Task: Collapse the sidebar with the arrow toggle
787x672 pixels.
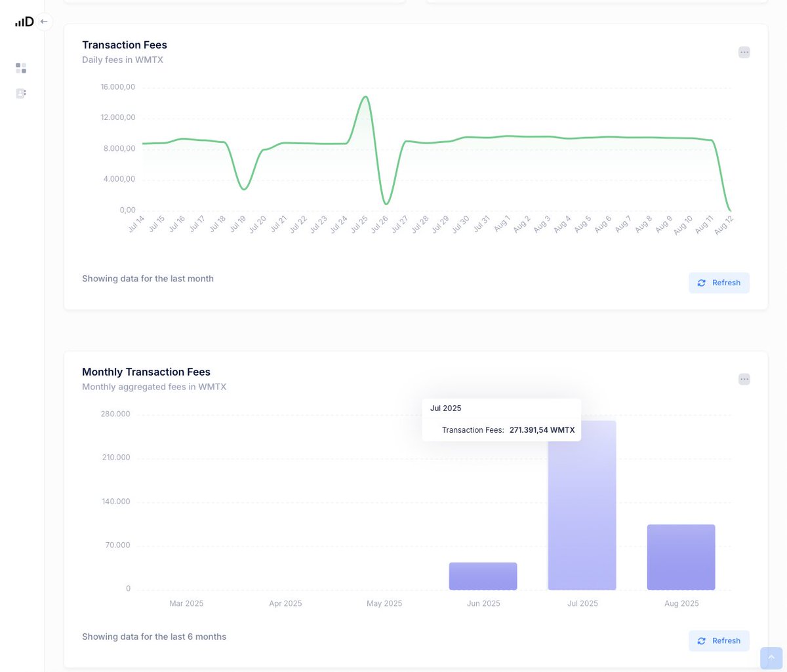Action: [44, 22]
